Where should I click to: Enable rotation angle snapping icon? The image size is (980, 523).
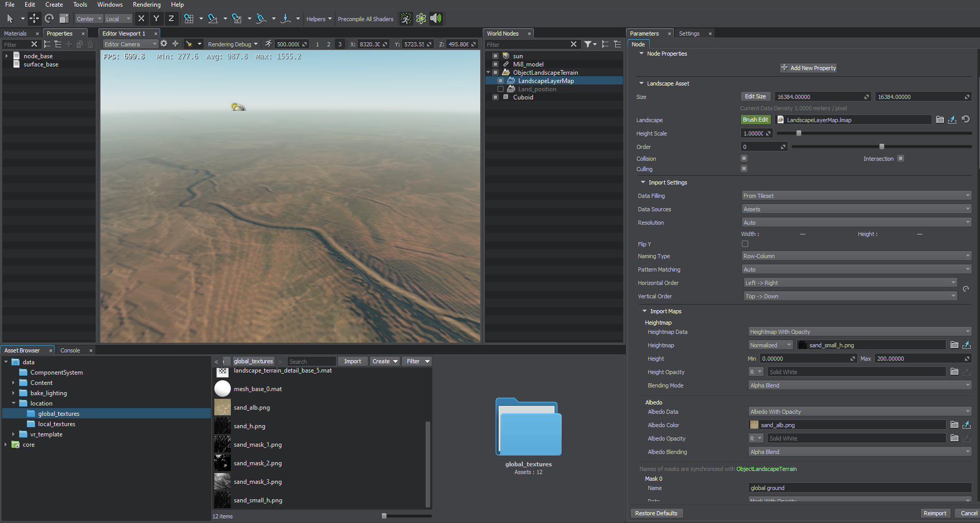click(x=212, y=19)
